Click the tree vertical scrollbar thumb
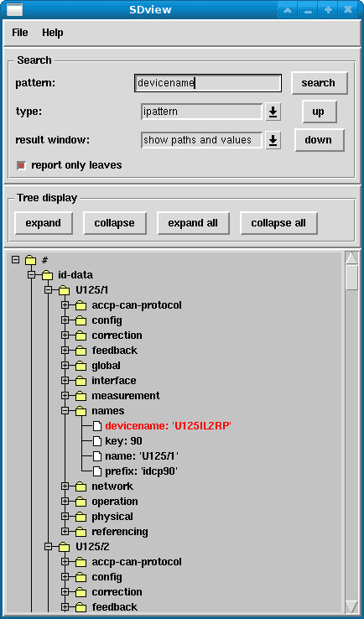 click(x=351, y=278)
